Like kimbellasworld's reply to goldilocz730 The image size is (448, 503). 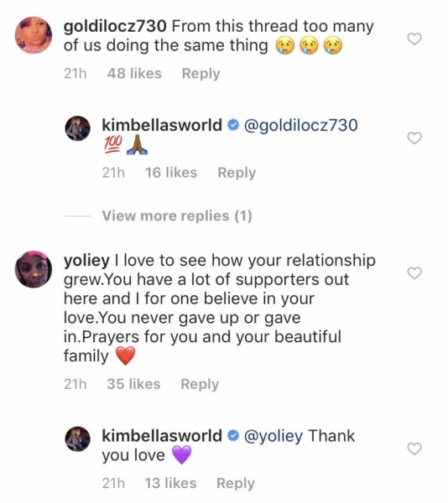(414, 138)
